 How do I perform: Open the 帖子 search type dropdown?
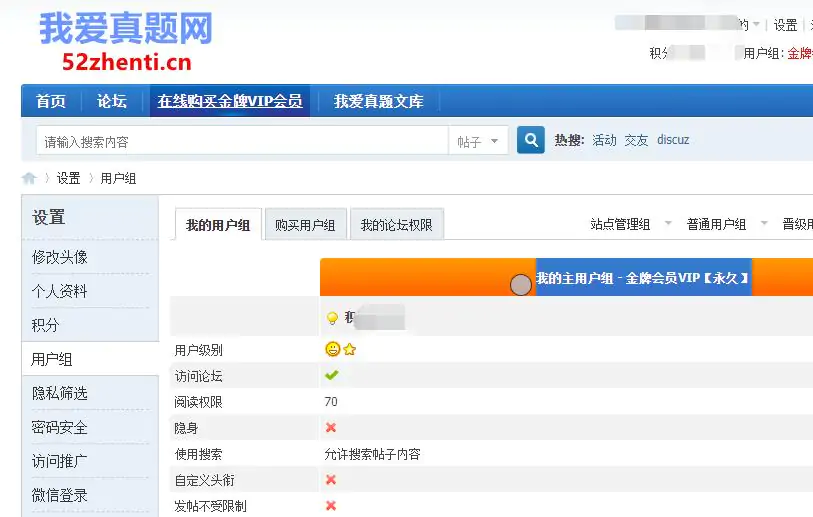pyautogui.click(x=477, y=141)
